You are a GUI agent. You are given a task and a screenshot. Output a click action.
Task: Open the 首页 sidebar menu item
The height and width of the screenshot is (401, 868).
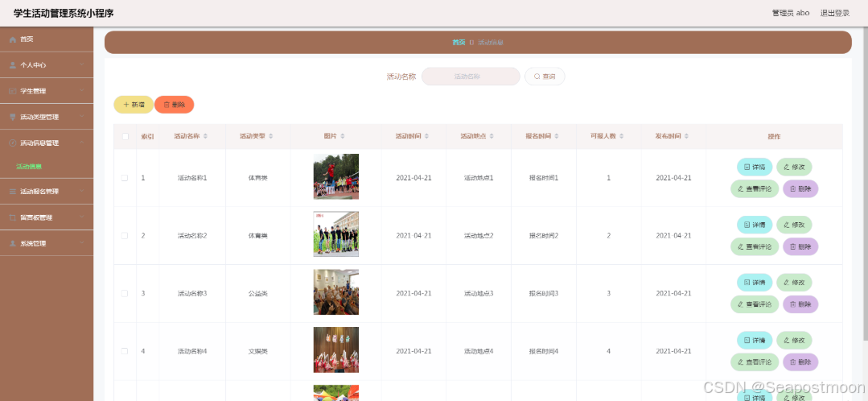(47, 39)
